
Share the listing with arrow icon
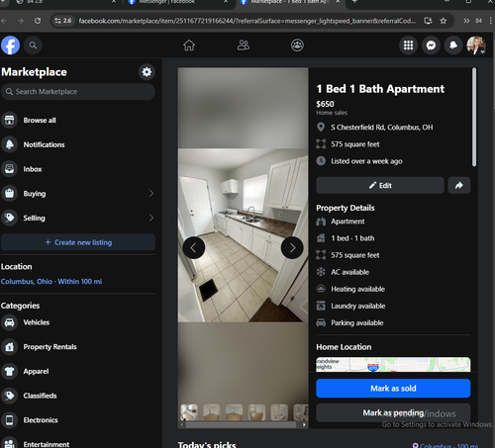coord(459,185)
